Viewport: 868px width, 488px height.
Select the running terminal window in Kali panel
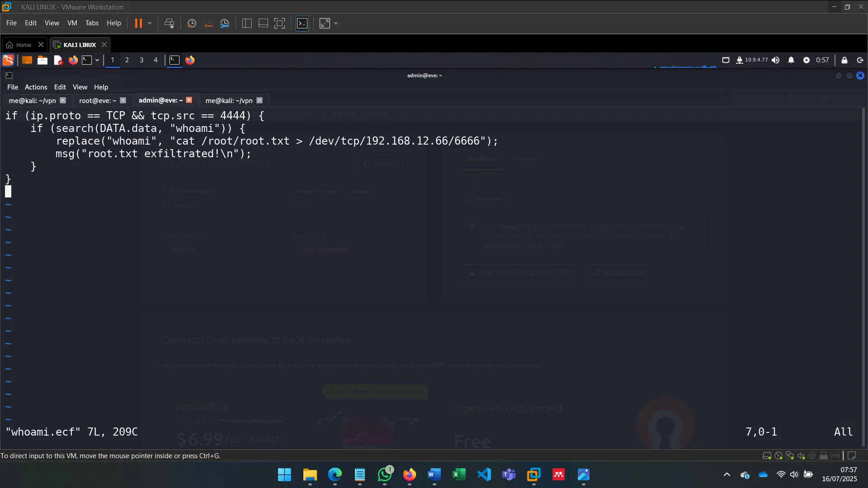[175, 60]
